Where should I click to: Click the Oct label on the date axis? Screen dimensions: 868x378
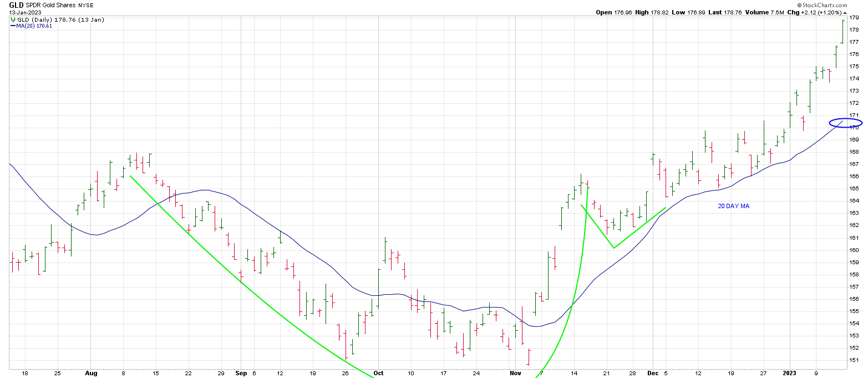(x=378, y=374)
